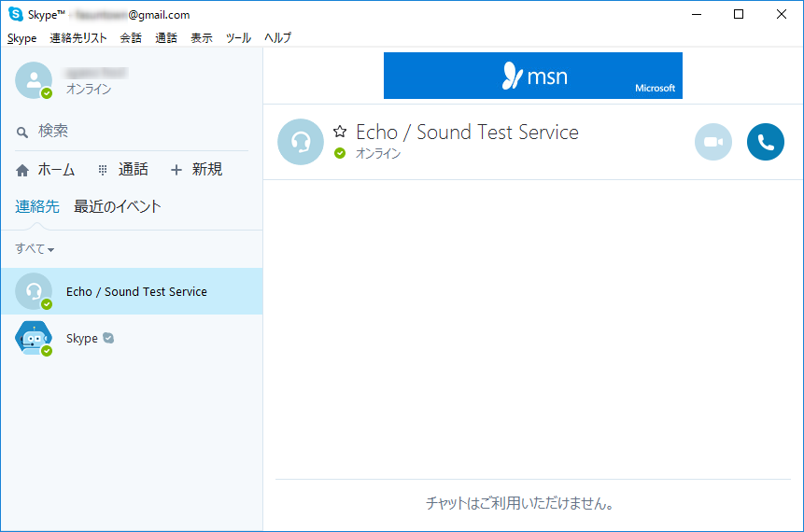Click into the 検索 search field
The width and height of the screenshot is (804, 532).
132,132
